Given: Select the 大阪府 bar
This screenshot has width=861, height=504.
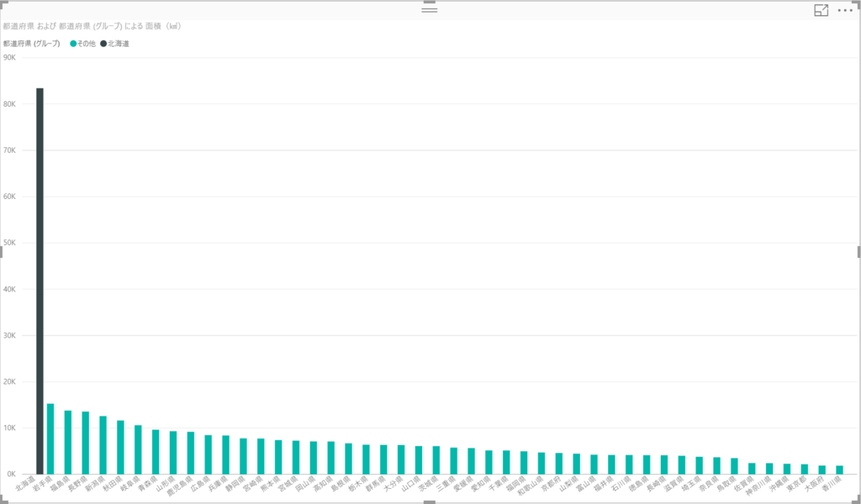Looking at the screenshot, I should coord(822,470).
